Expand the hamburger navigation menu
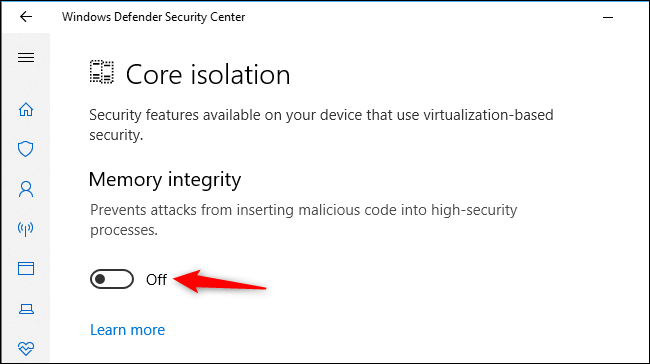Screen dimensions: 650x364 (26, 57)
